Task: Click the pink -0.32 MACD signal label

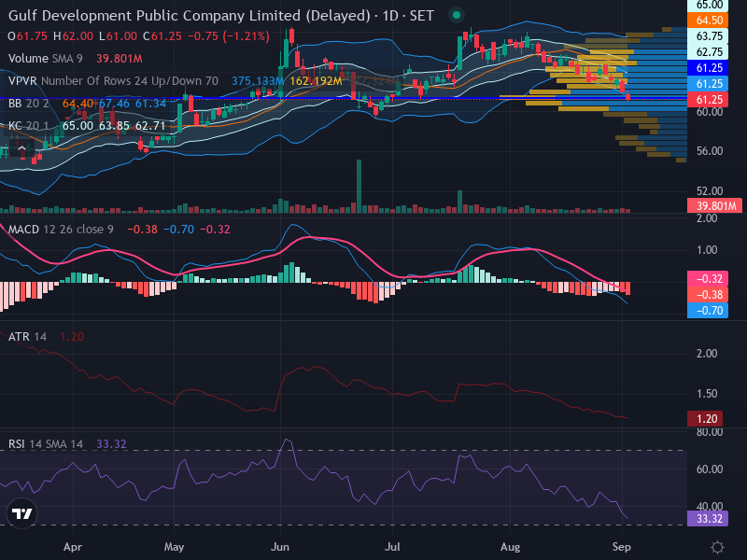Action: coord(708,279)
